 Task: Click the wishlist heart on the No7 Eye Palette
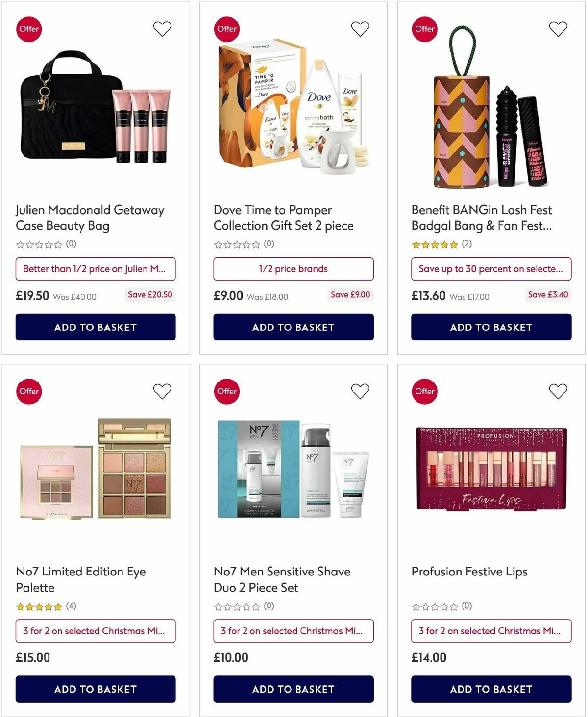click(162, 391)
